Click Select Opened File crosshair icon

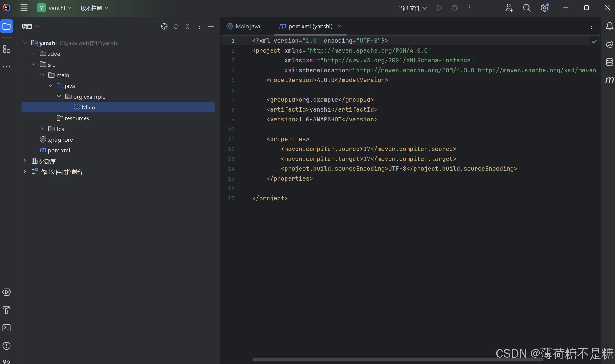click(x=164, y=26)
